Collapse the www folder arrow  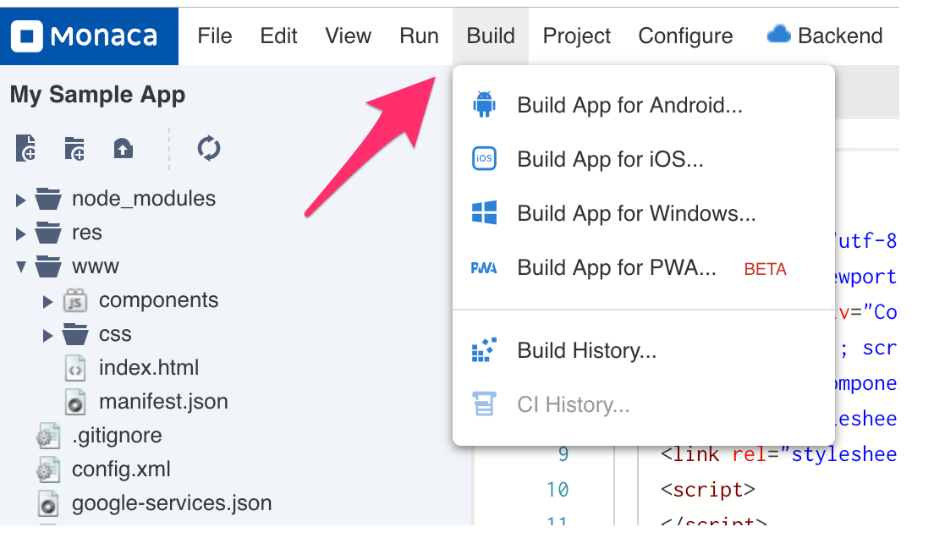click(21, 267)
